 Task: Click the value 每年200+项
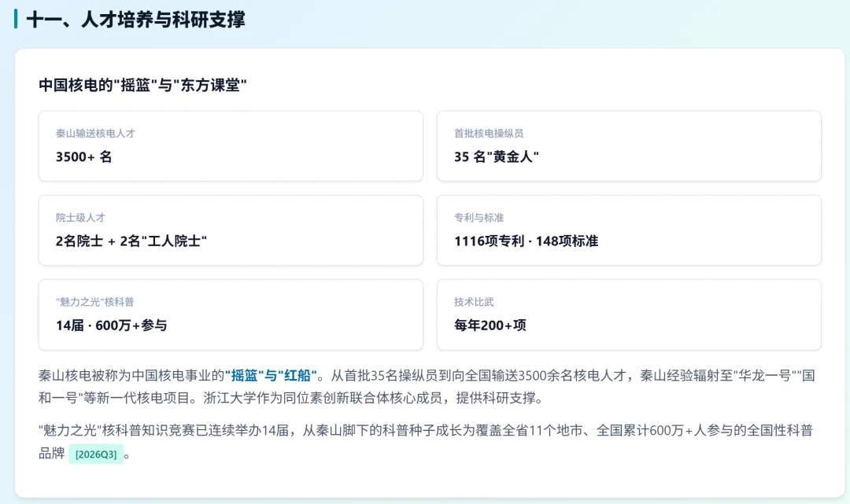[x=490, y=326]
